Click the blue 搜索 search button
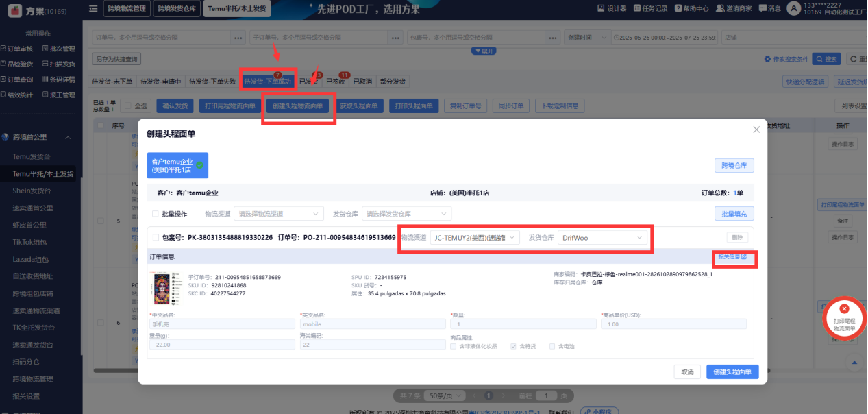 pos(828,59)
